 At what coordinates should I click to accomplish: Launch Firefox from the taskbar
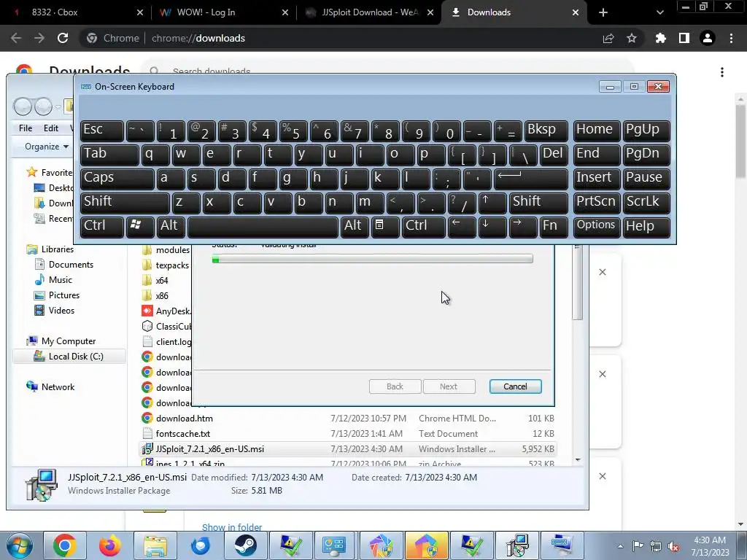(x=110, y=545)
